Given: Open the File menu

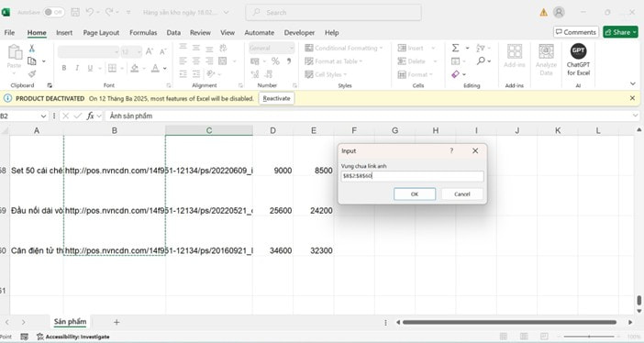Looking at the screenshot, I should [9, 32].
